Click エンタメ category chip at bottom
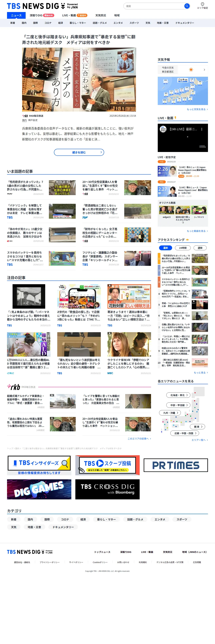This screenshot has height=644, width=215. (x=160, y=519)
